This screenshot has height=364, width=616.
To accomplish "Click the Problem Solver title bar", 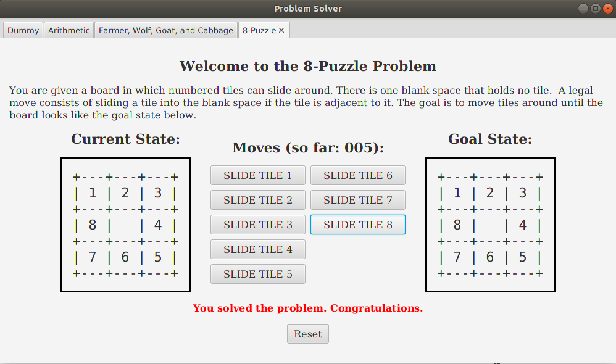I will pos(308,9).
